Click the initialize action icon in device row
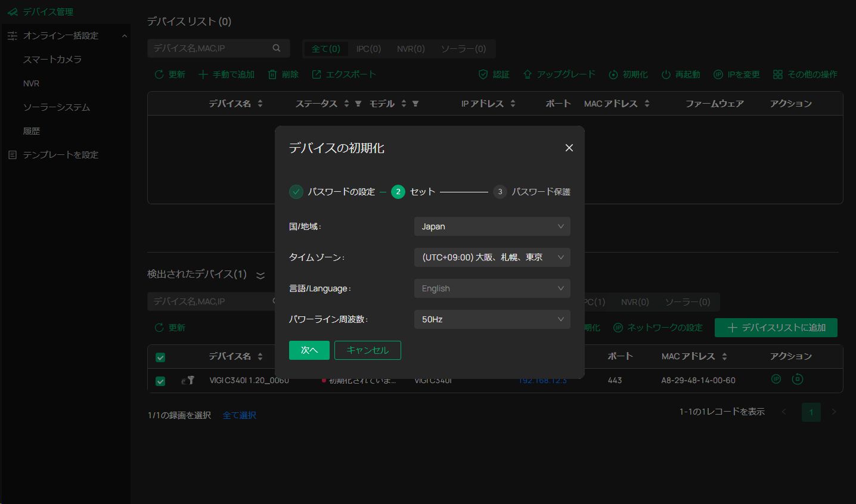Viewport: 856px width, 504px height. (x=797, y=379)
